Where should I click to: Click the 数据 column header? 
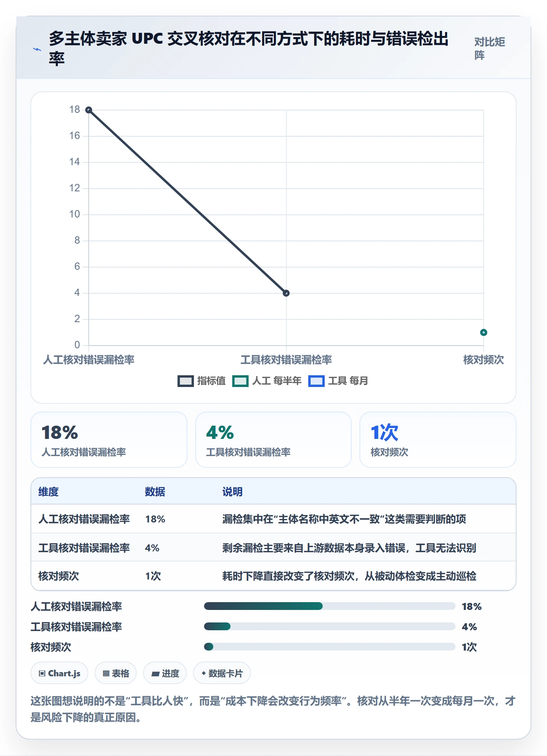point(155,492)
